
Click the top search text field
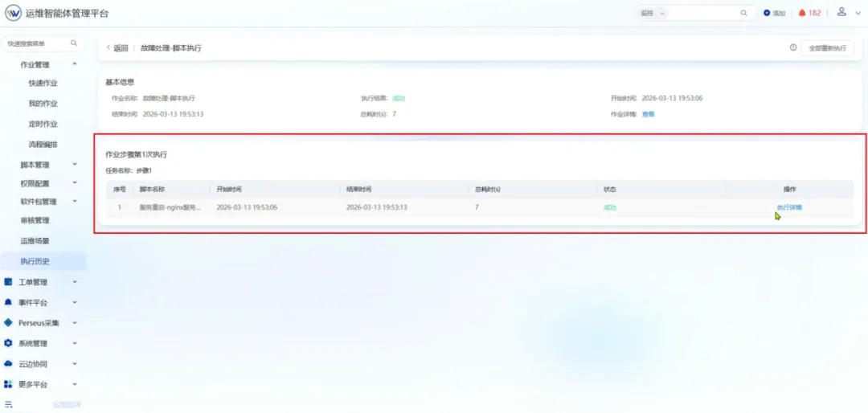point(704,14)
